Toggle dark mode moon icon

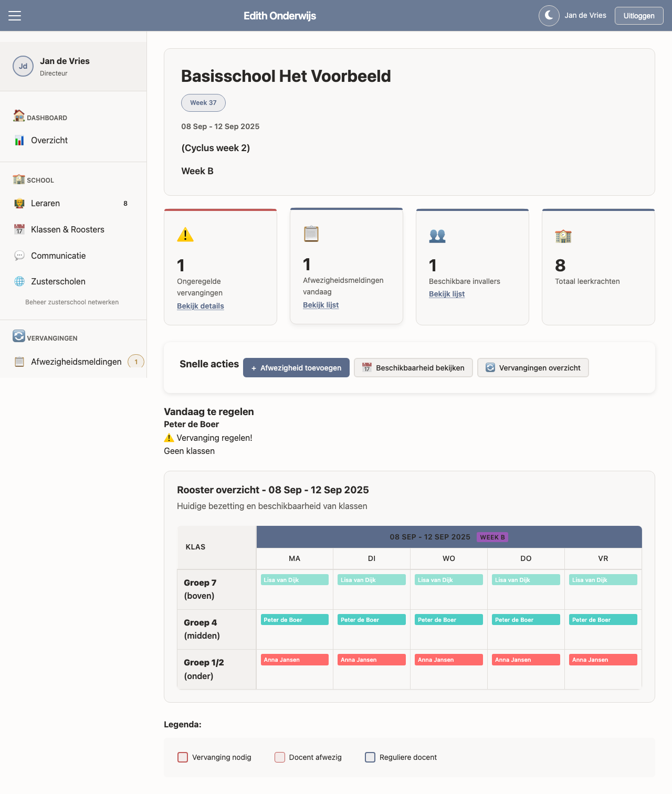pyautogui.click(x=549, y=16)
